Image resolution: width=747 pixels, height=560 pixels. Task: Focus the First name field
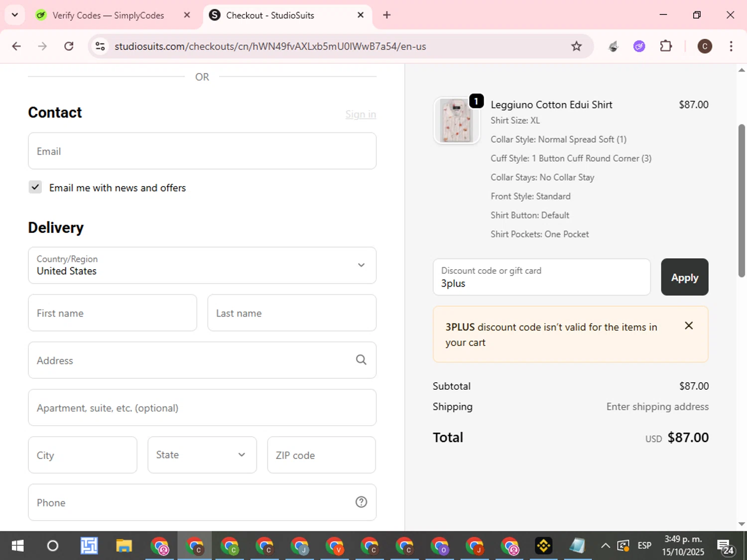(x=113, y=313)
